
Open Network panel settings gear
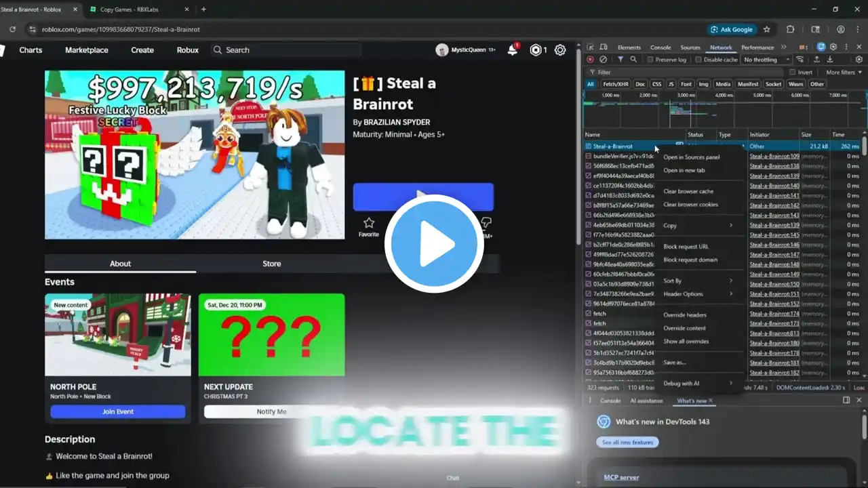[x=859, y=60]
